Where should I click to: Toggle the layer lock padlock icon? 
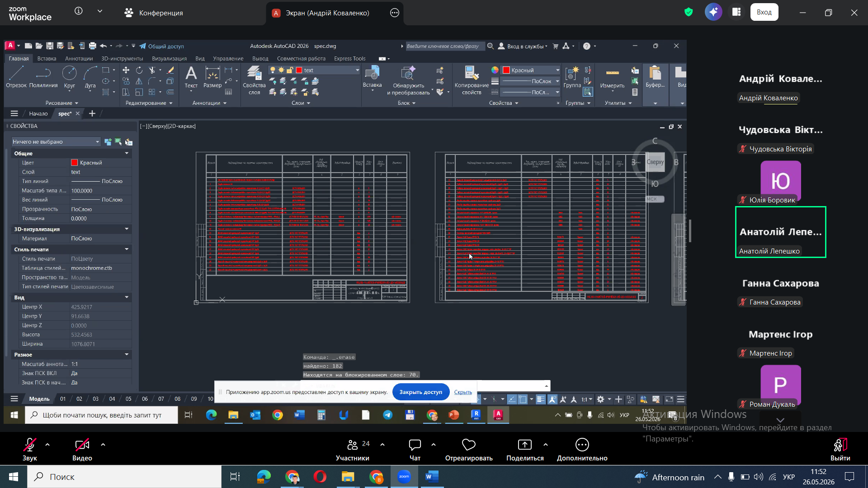click(290, 70)
